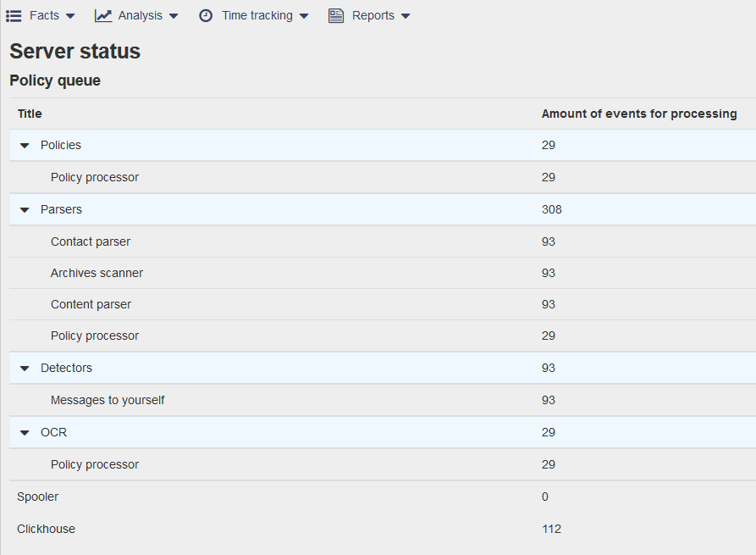Screen dimensions: 756x555
Task: Select the Archives scanner row
Action: tap(97, 273)
